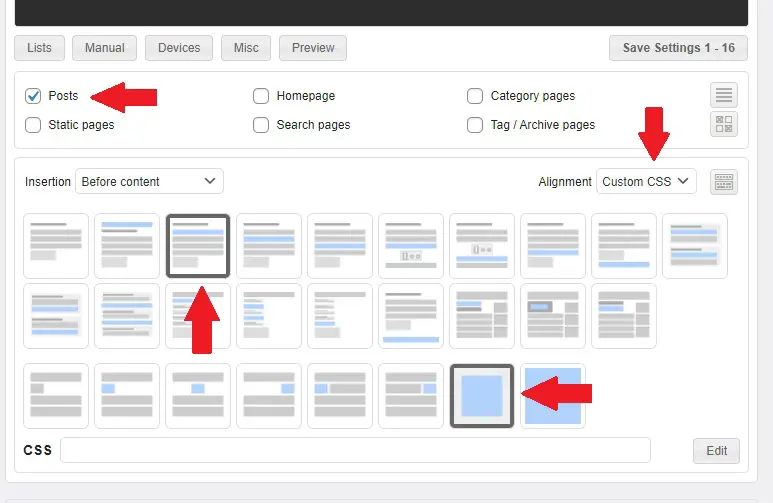
Task: Pick the Inside HTML element insertion icon
Action: pos(553,316)
